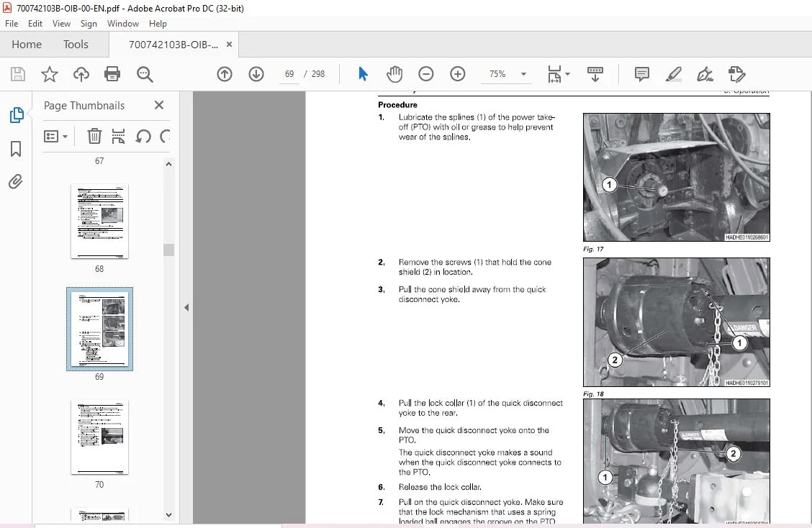Collapse the navigation pane arrow
The image size is (812, 528).
(186, 307)
